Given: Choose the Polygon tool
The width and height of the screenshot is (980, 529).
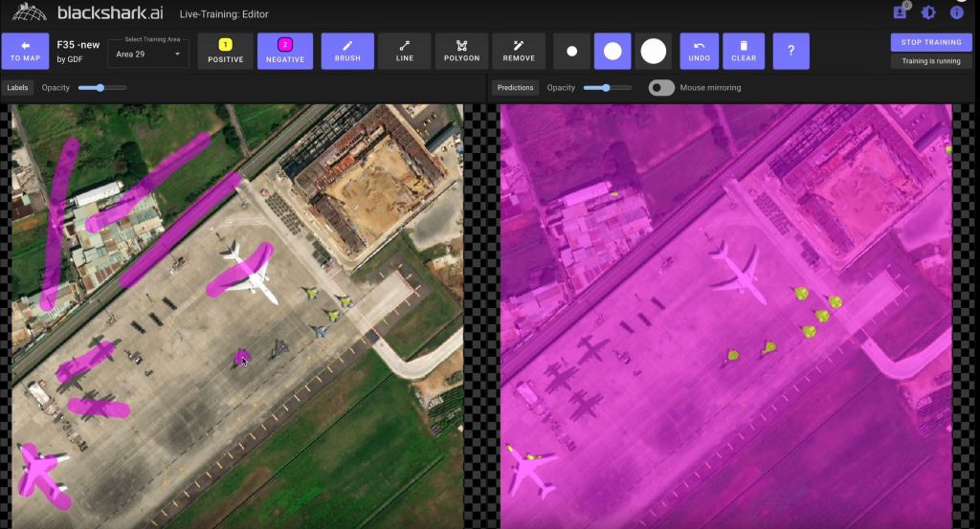Looking at the screenshot, I should click(461, 52).
